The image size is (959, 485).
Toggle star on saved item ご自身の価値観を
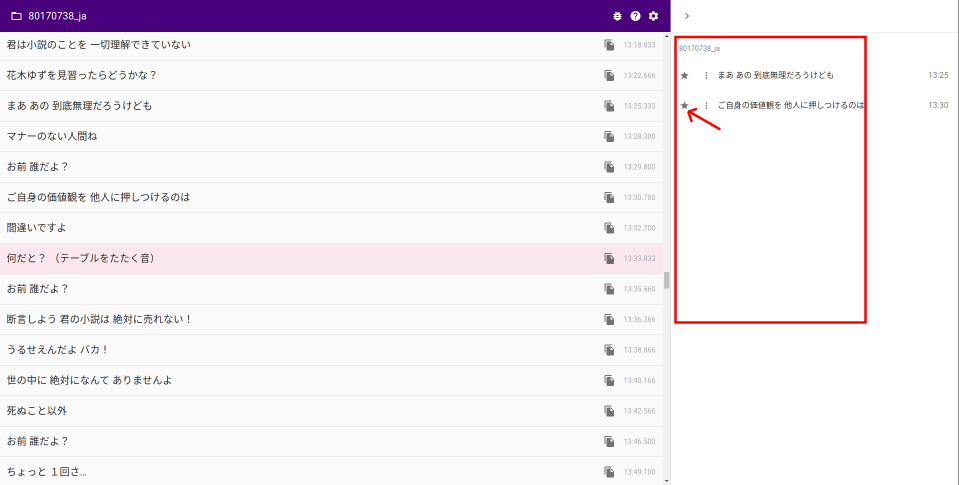(x=685, y=105)
